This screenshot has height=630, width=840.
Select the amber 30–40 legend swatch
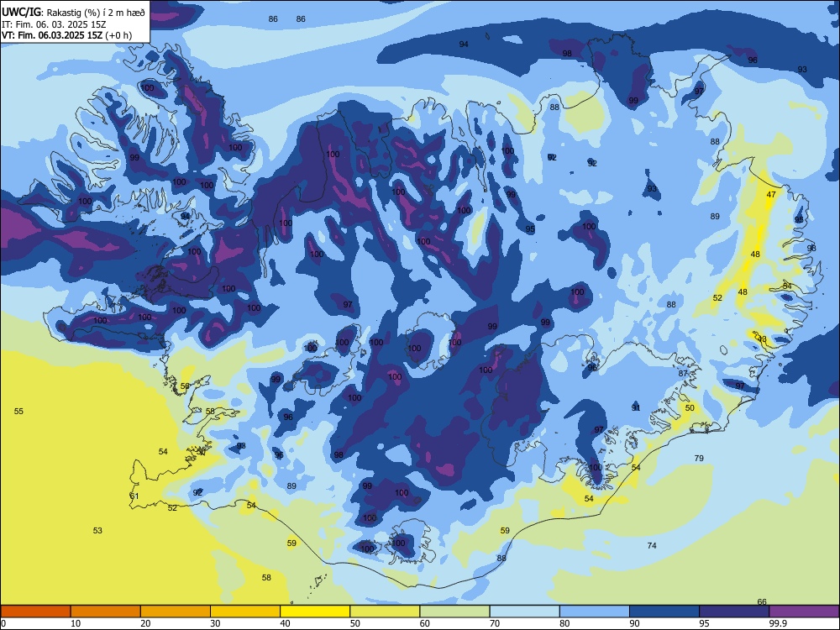click(245, 612)
